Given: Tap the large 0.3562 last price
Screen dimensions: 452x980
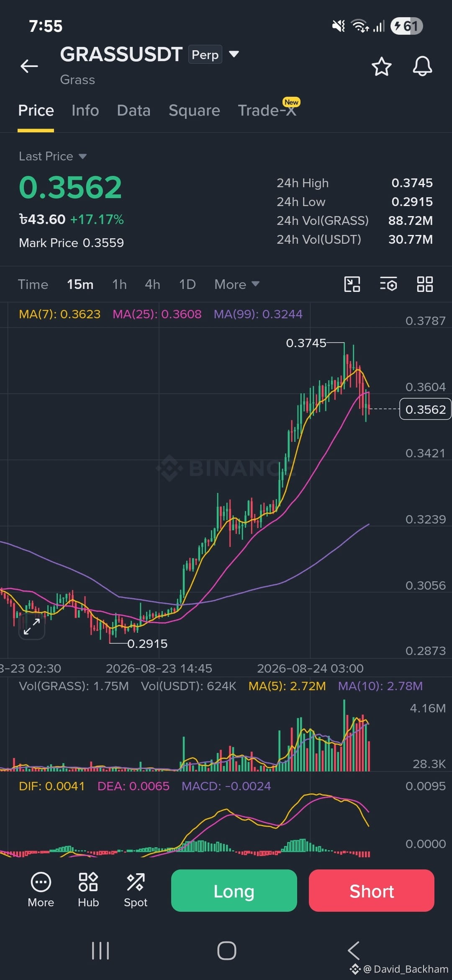Looking at the screenshot, I should (x=70, y=187).
